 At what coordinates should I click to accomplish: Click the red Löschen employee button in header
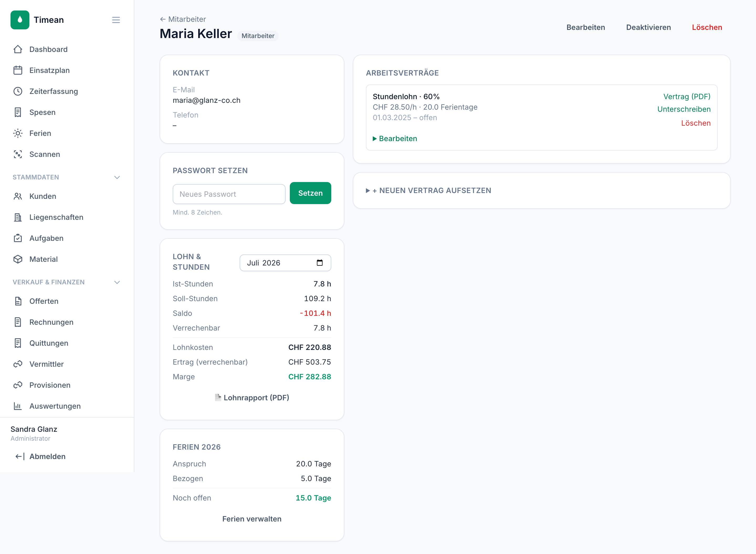(x=707, y=28)
